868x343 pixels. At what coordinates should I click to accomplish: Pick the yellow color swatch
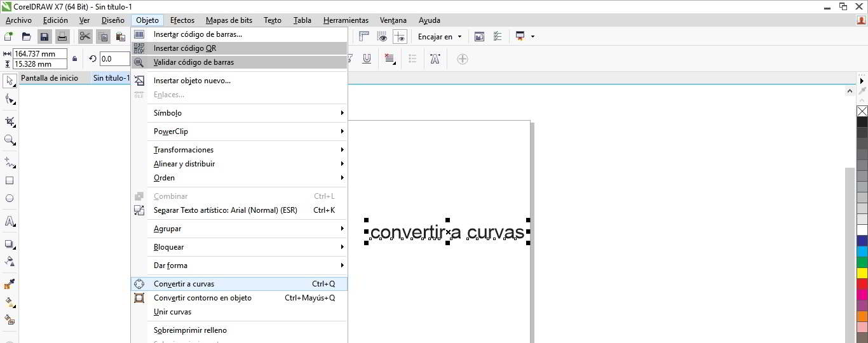(x=862, y=273)
